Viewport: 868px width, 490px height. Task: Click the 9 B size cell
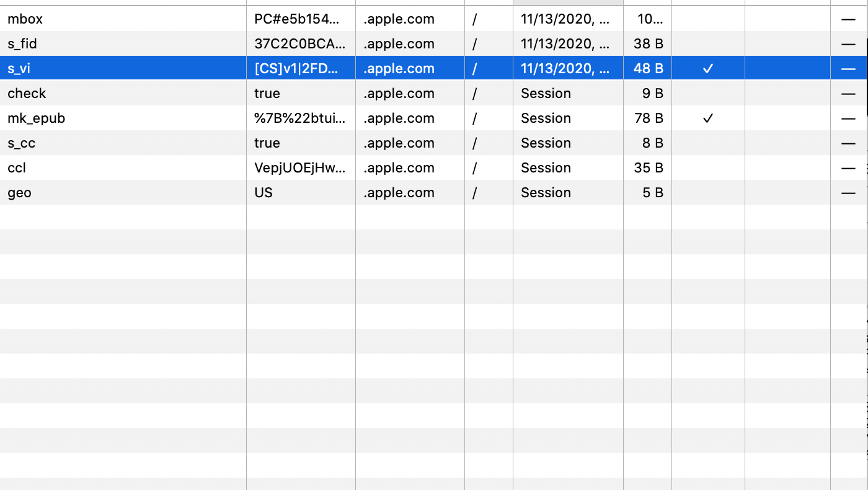pos(653,94)
